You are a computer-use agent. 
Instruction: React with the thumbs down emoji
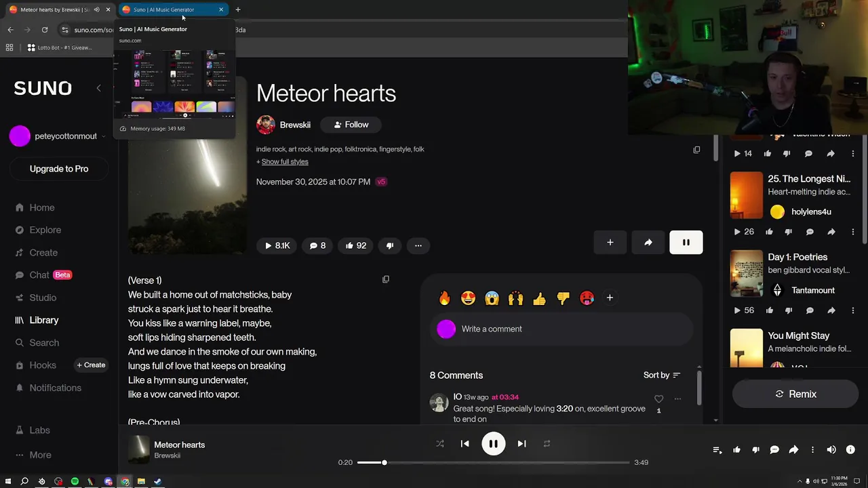(x=563, y=298)
